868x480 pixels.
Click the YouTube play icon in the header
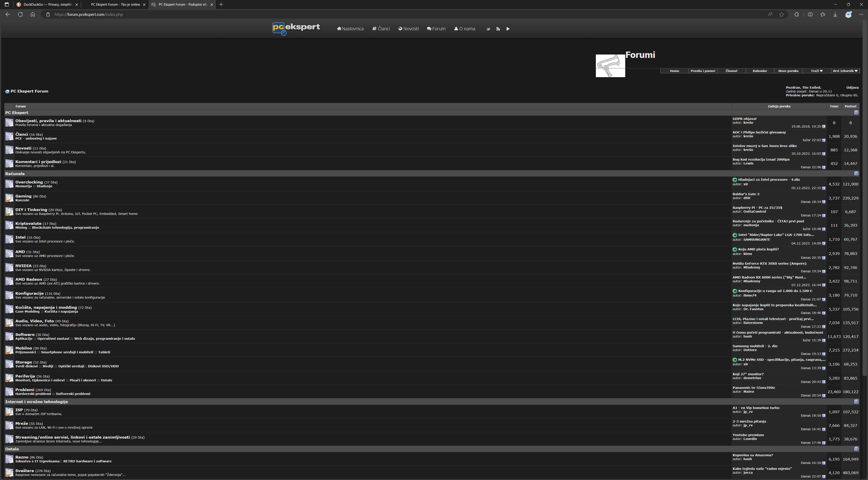(x=508, y=29)
